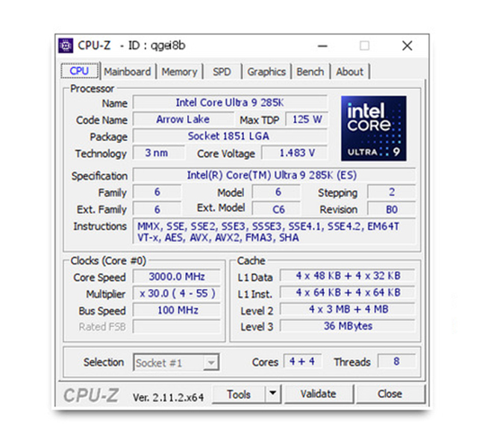Click the Ver. 2.11.2.x64 version text

click(169, 397)
